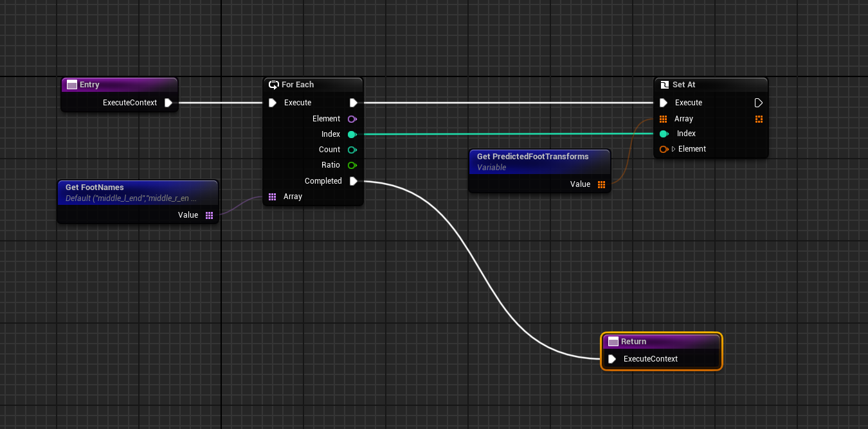Select the Return node header

tap(662, 342)
